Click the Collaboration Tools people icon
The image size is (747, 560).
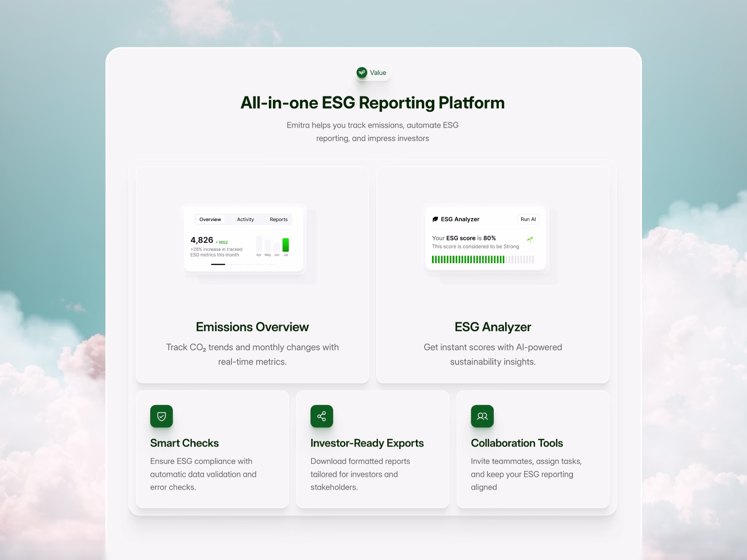click(x=482, y=416)
